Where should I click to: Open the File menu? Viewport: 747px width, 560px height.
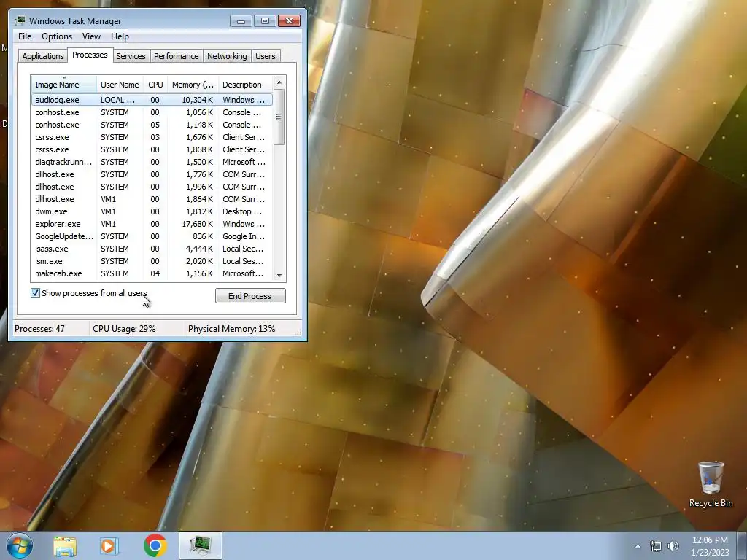tap(25, 36)
